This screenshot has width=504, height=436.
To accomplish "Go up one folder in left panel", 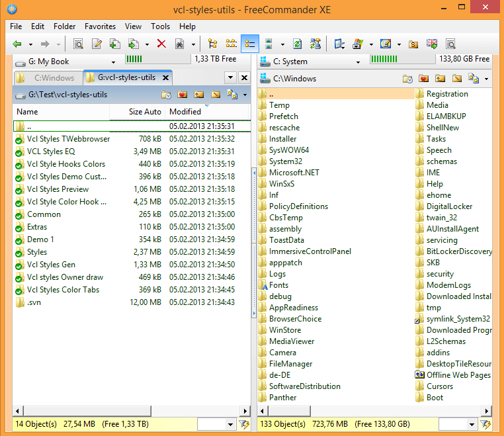I will [199, 95].
